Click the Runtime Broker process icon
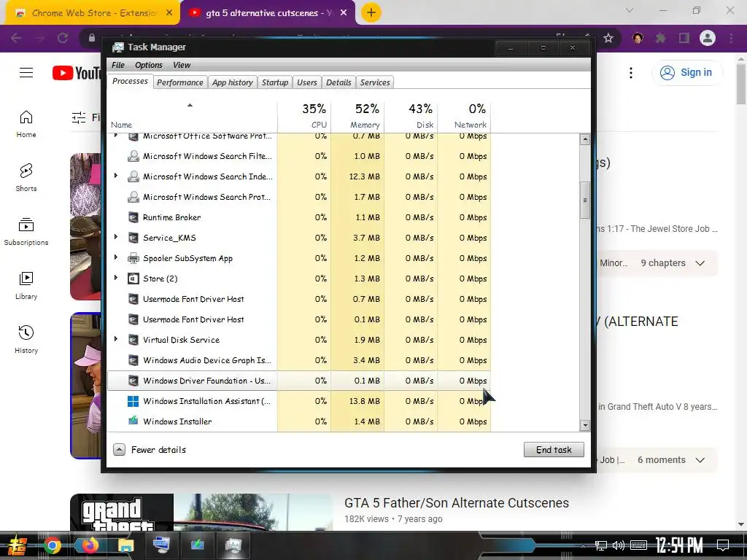 click(133, 217)
